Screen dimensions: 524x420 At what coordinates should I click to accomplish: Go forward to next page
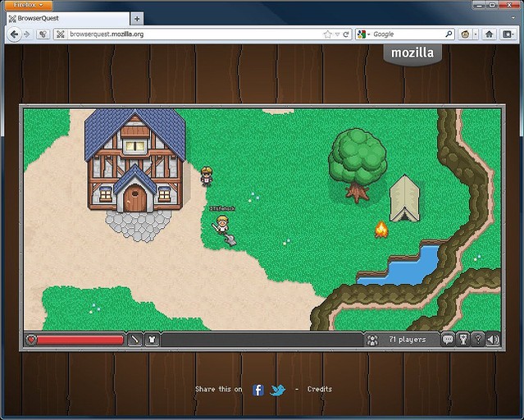click(x=27, y=34)
